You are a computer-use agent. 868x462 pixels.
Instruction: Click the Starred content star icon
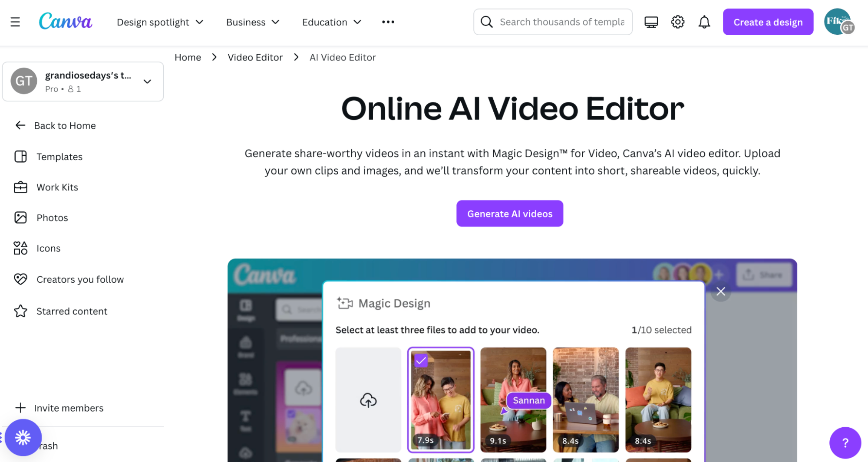tap(20, 311)
